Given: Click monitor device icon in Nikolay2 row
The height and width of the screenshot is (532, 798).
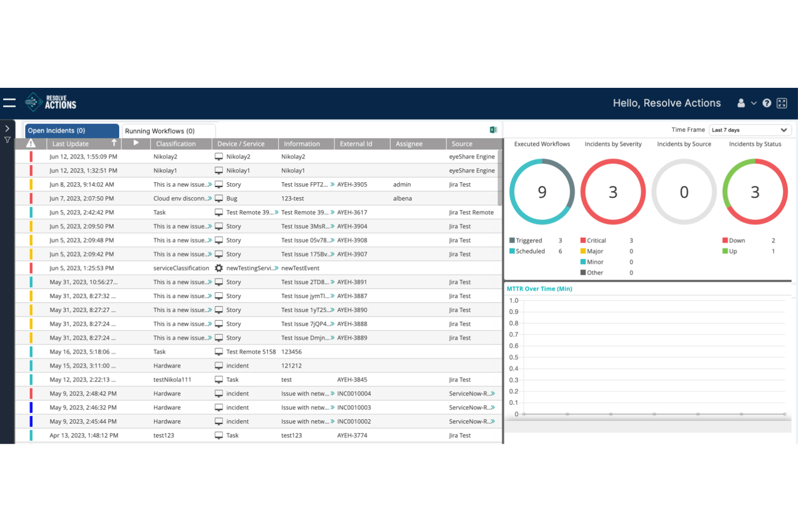Looking at the screenshot, I should [218, 156].
